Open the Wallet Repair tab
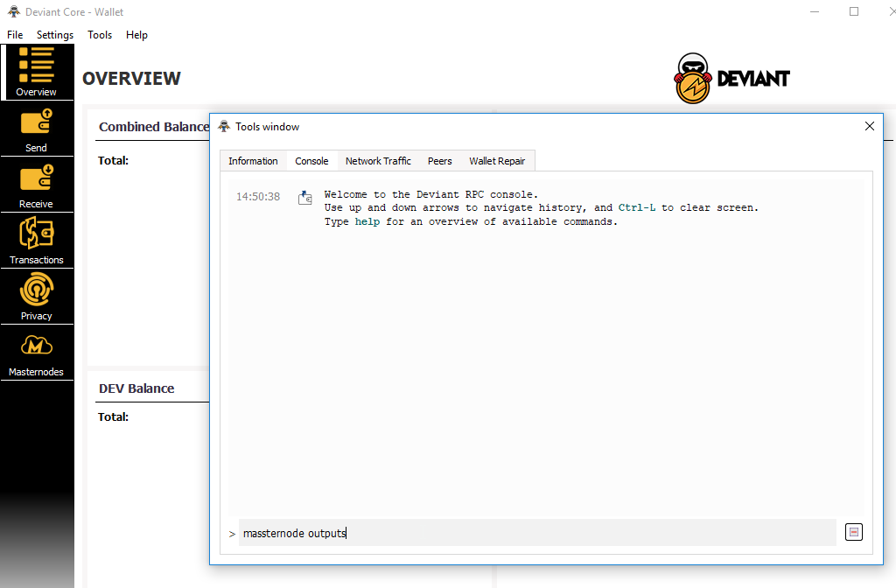The width and height of the screenshot is (896, 588). [497, 161]
